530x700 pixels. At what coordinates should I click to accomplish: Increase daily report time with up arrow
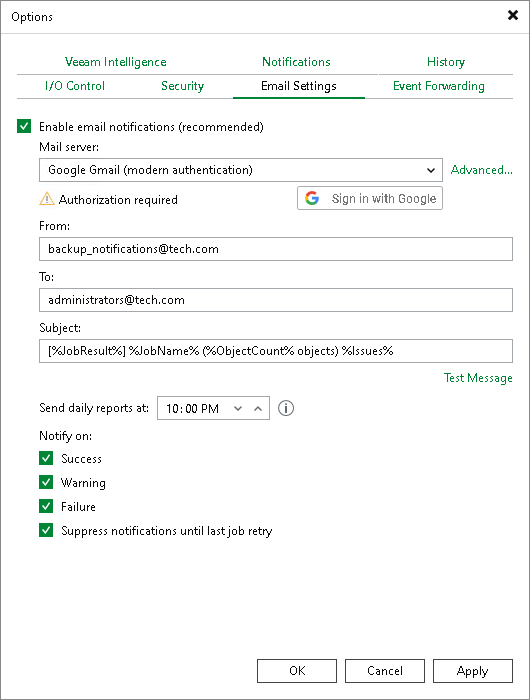pos(258,408)
